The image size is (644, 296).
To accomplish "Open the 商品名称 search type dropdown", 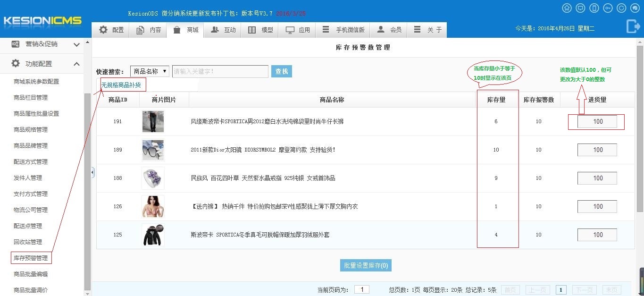I will tap(150, 71).
